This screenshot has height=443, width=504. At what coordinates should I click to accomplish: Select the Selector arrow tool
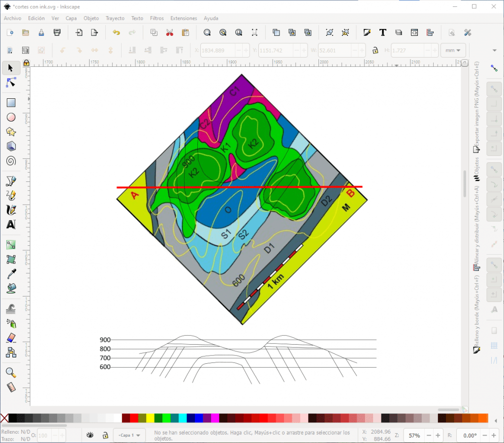[11, 68]
